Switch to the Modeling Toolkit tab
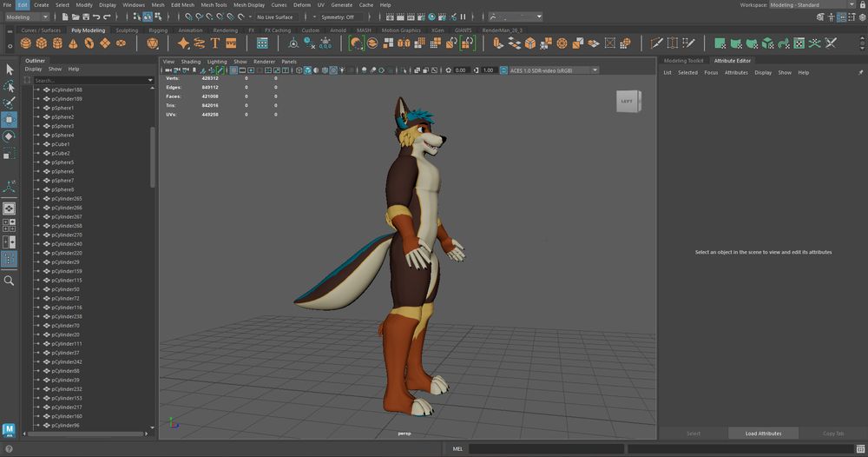Image resolution: width=868 pixels, height=457 pixels. (x=684, y=60)
